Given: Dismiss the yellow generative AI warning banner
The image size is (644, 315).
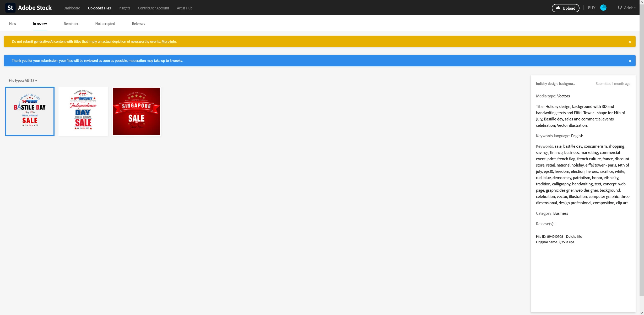Looking at the screenshot, I should pos(630,42).
